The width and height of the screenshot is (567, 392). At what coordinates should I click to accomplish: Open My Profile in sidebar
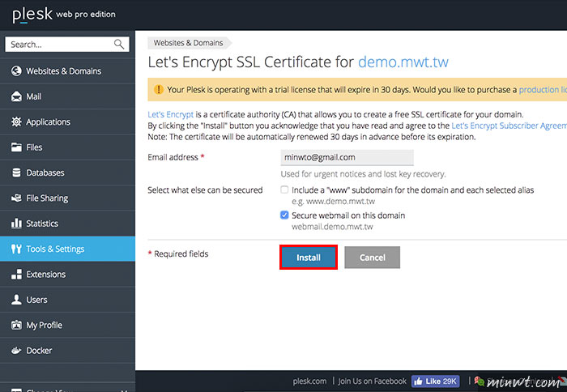(x=67, y=325)
